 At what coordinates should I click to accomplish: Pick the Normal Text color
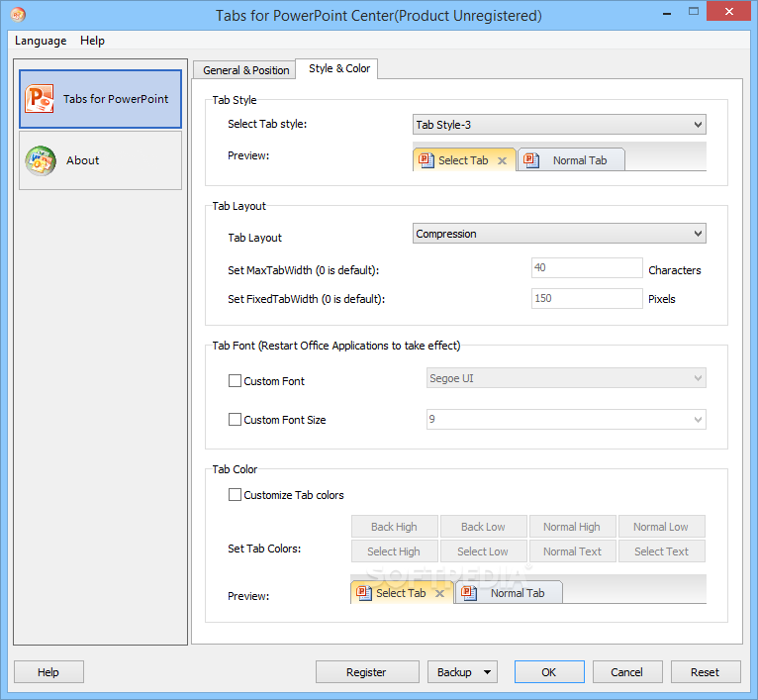(572, 551)
